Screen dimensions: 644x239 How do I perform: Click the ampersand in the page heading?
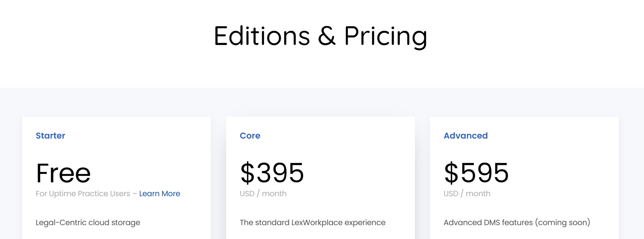(327, 36)
